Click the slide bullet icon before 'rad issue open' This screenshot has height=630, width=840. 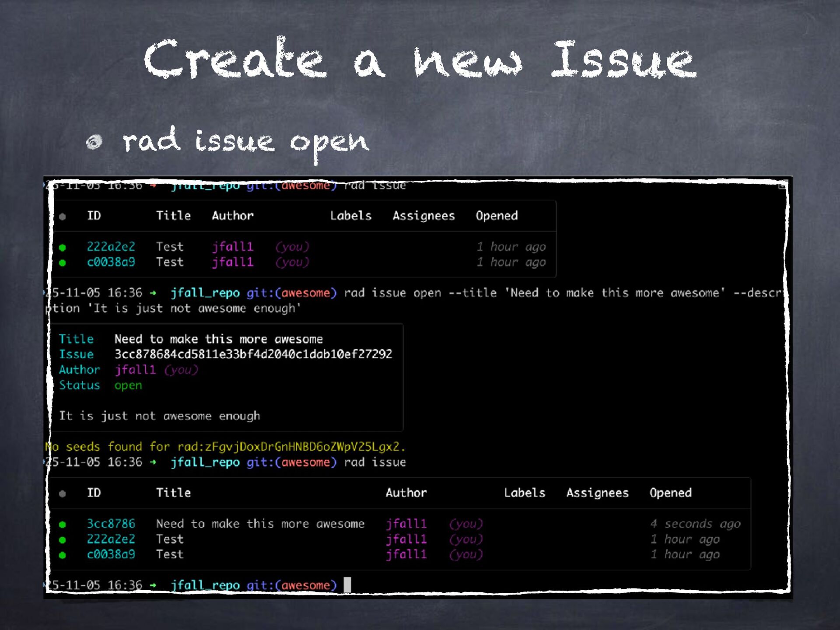94,141
